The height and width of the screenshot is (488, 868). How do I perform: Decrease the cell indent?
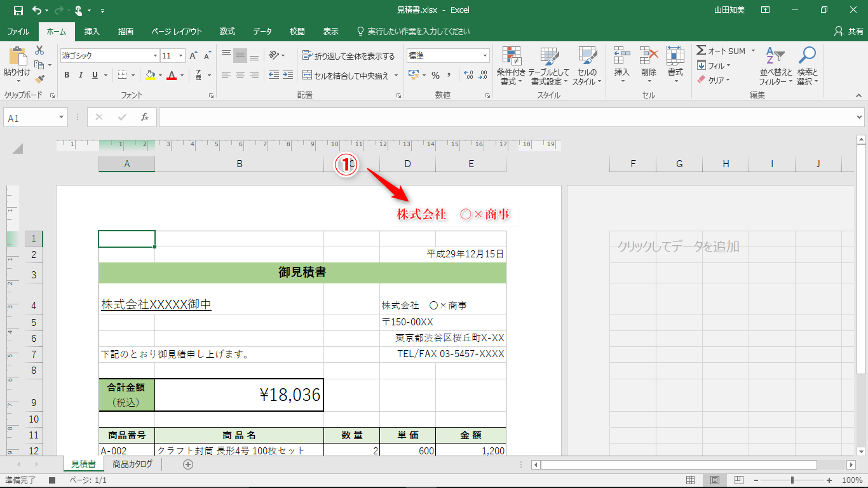coord(274,75)
